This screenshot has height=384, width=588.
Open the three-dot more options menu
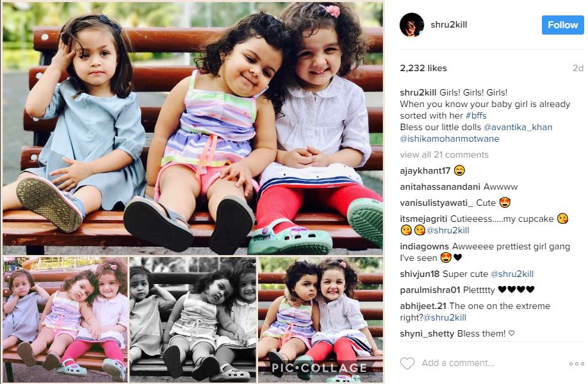coord(576,363)
